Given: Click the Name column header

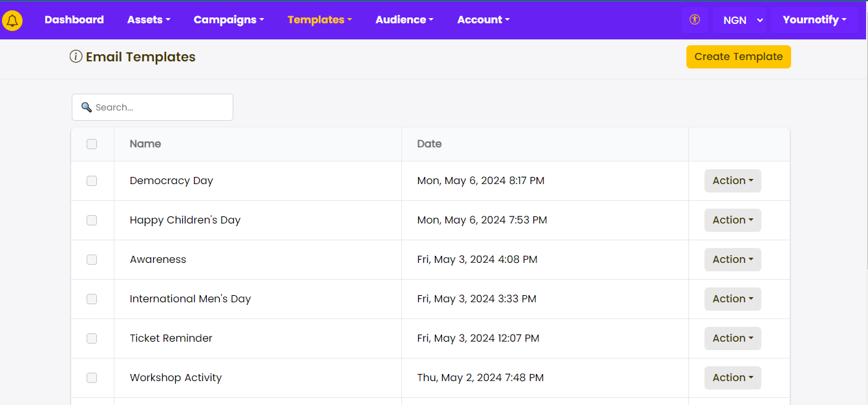Looking at the screenshot, I should 145,144.
